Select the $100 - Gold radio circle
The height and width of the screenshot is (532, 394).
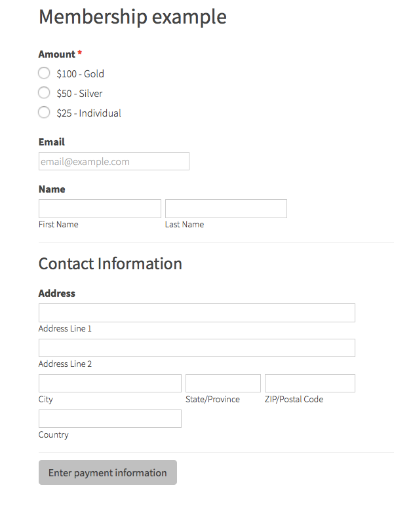tap(44, 73)
